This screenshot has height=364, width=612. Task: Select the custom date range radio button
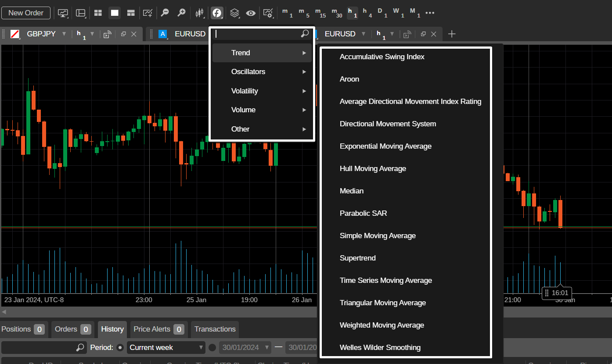pos(212,348)
